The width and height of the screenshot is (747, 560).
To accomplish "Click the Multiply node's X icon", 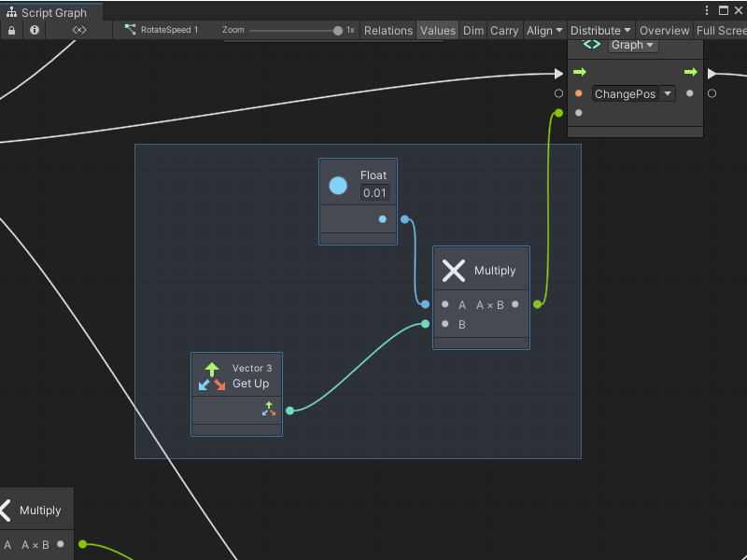I will [x=454, y=271].
